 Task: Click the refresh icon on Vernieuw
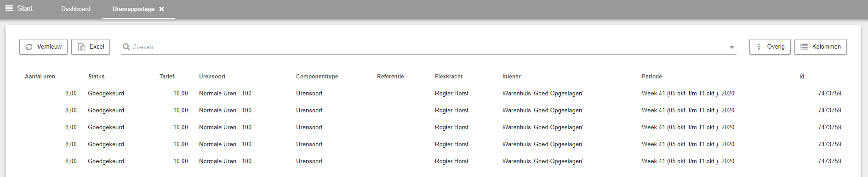[29, 47]
